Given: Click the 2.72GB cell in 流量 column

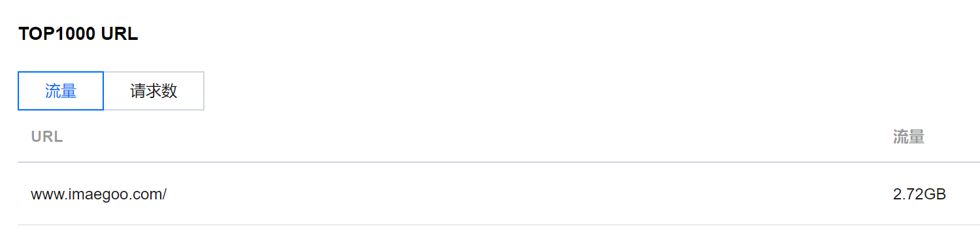Looking at the screenshot, I should coord(919,194).
